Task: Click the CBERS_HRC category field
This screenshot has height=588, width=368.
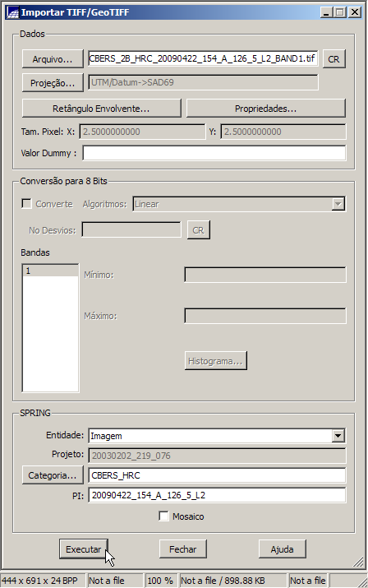Action: click(217, 475)
